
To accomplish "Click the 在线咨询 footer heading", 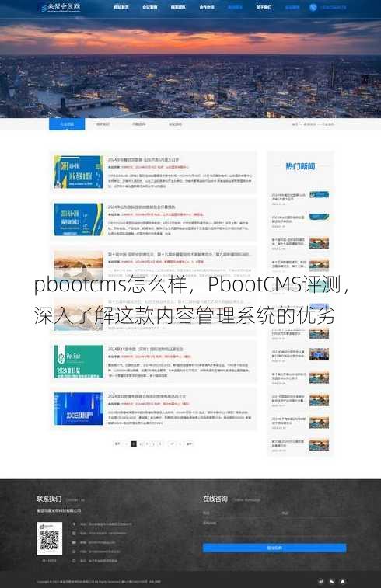I will click(x=215, y=499).
